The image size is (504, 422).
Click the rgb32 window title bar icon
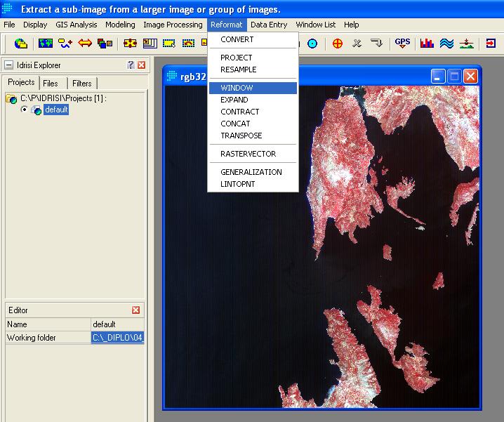(172, 76)
